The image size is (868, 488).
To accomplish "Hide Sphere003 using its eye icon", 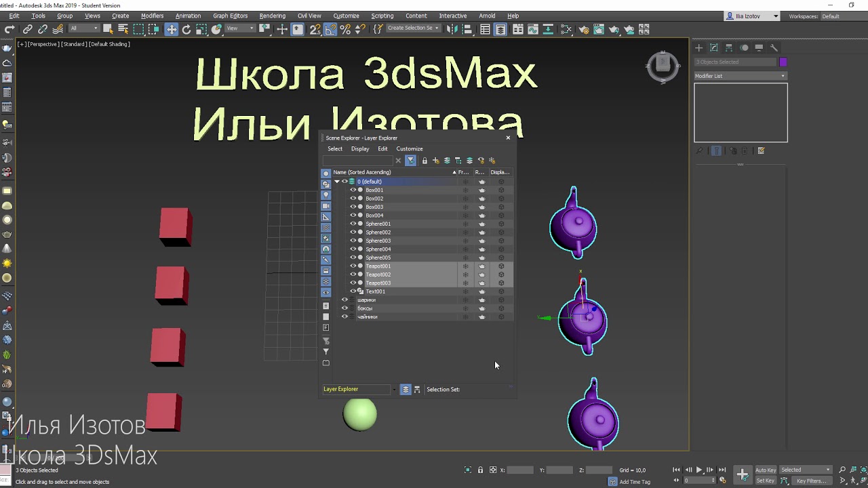I will 353,241.
